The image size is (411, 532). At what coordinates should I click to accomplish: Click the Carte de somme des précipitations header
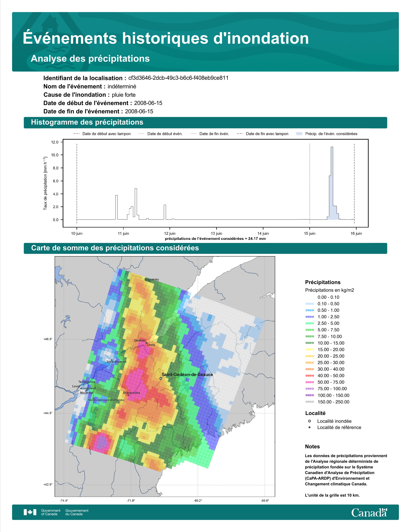[x=115, y=248]
